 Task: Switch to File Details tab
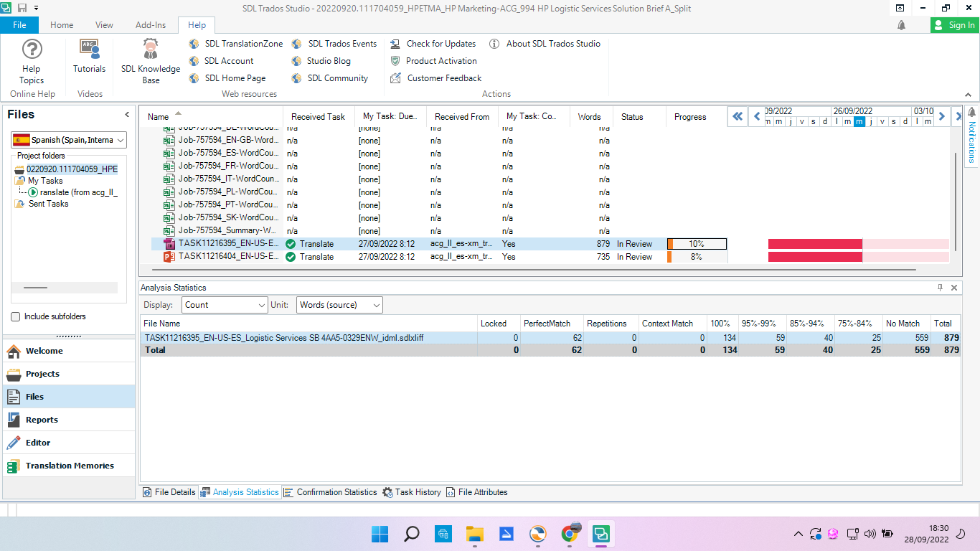point(169,492)
